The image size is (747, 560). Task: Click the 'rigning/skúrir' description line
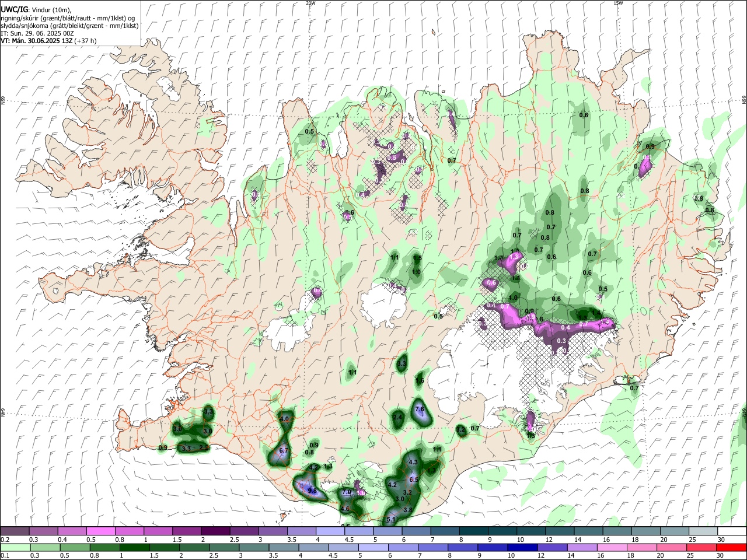[x=68, y=18]
